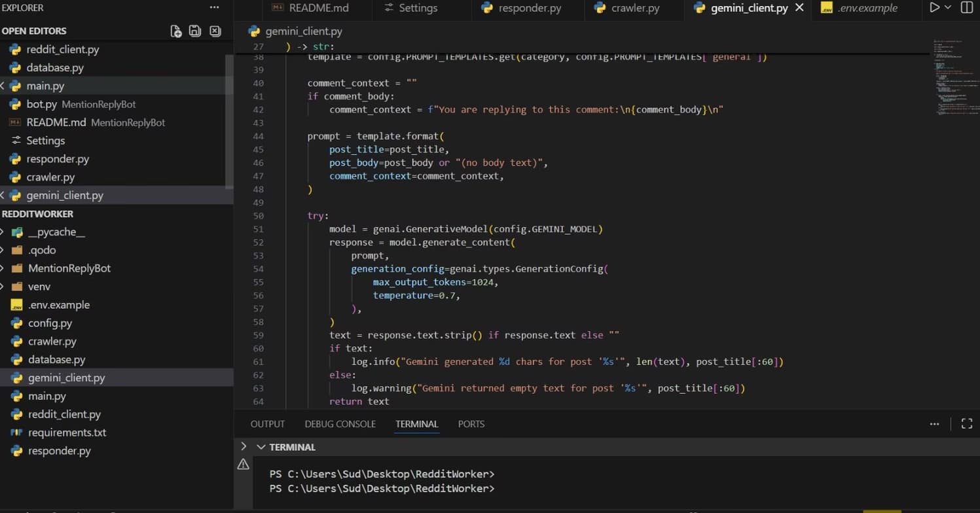Image resolution: width=980 pixels, height=513 pixels.
Task: Click the Save All icon
Action: point(194,31)
